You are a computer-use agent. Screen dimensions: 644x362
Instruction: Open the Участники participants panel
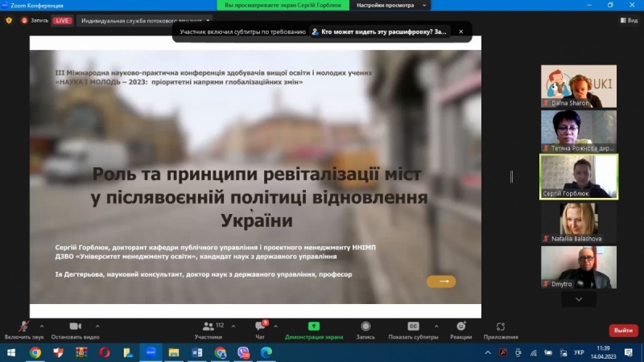coord(208,327)
